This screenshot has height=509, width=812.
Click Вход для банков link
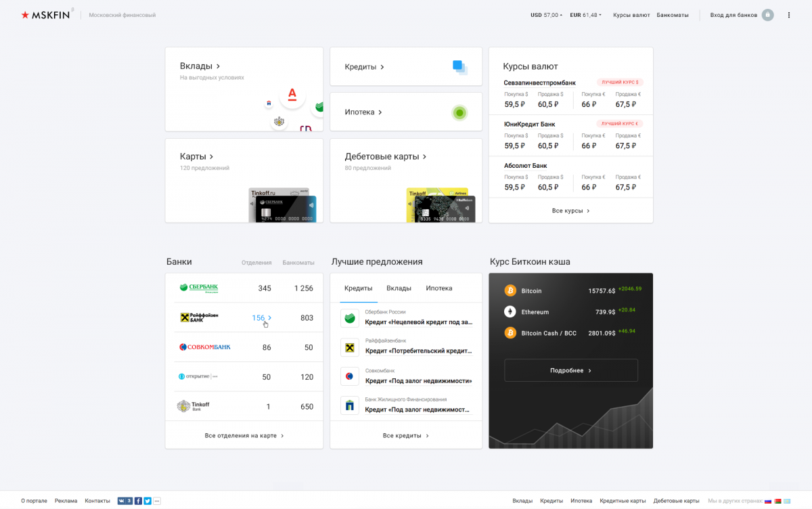pyautogui.click(x=734, y=15)
